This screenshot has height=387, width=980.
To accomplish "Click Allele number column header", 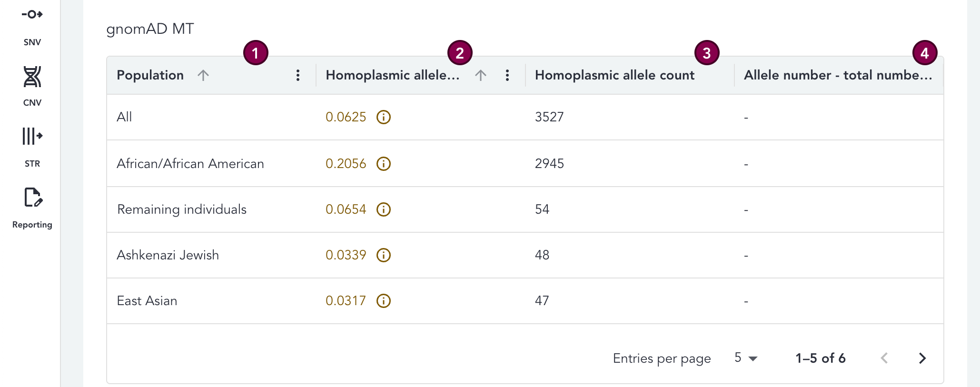I will click(x=838, y=75).
